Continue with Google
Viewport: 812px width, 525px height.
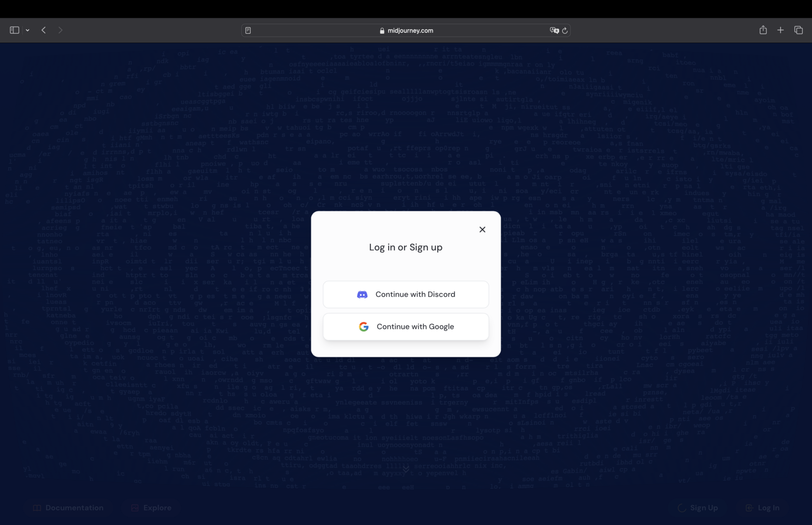tap(406, 326)
